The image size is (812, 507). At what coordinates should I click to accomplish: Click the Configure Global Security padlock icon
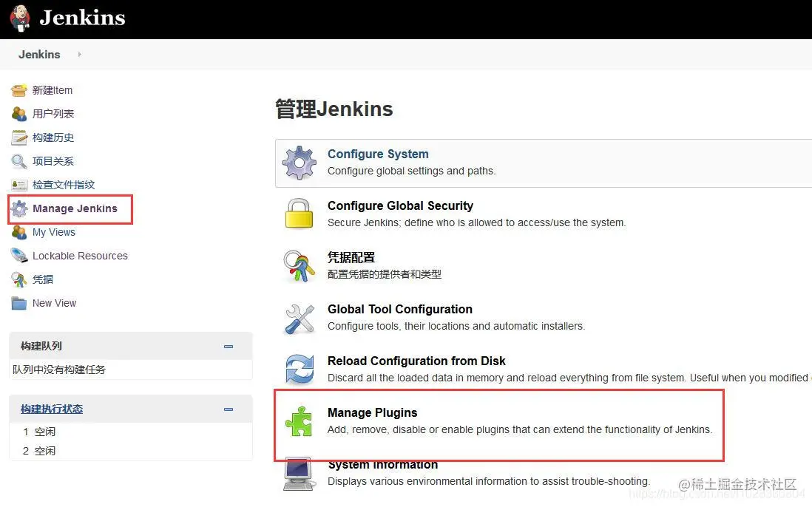click(300, 214)
